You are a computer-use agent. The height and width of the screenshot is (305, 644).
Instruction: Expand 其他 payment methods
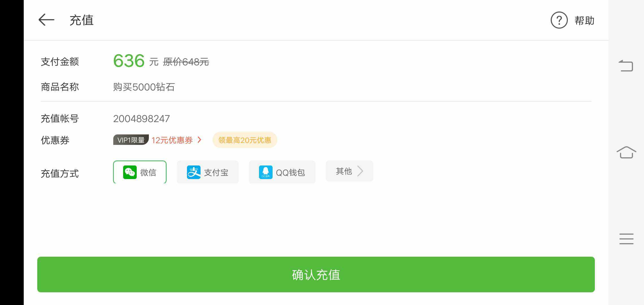pyautogui.click(x=349, y=171)
